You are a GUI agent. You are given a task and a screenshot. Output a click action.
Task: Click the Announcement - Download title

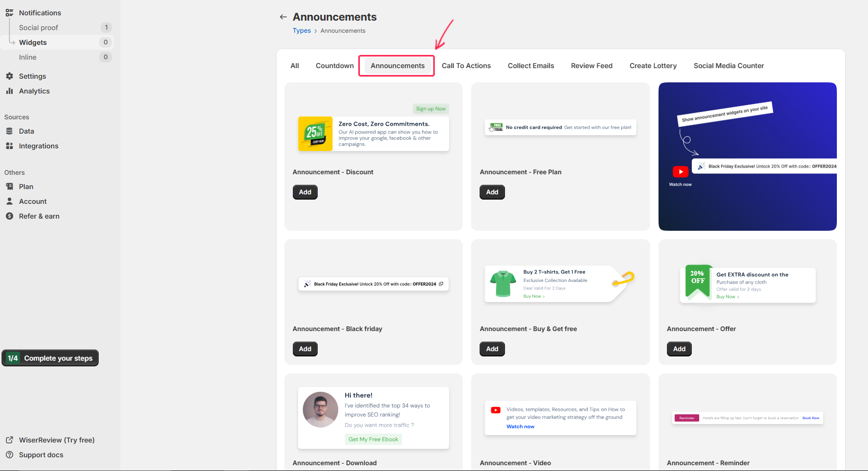coord(335,463)
